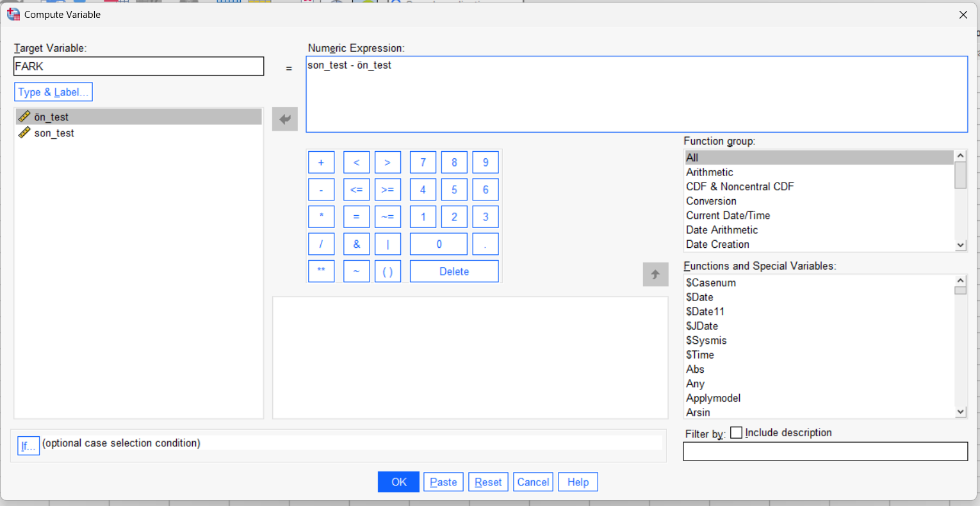Viewport: 980px width, 506px height.
Task: Open the Type & Label dialog
Action: tap(53, 92)
